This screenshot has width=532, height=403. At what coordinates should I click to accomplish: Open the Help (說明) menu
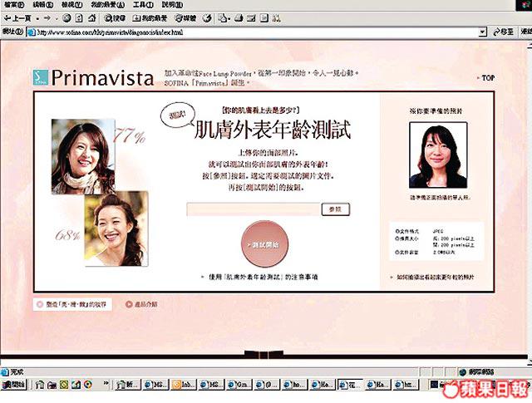(x=174, y=4)
